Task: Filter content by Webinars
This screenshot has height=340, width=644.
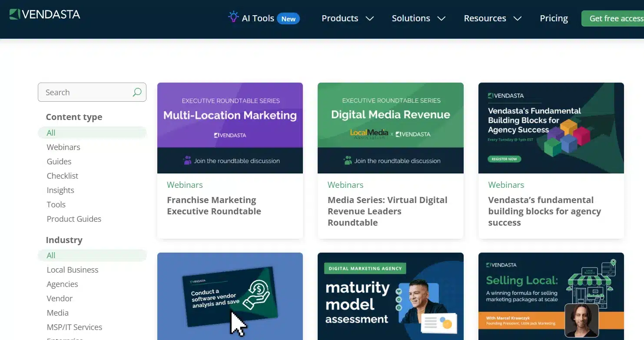Action: 63,147
